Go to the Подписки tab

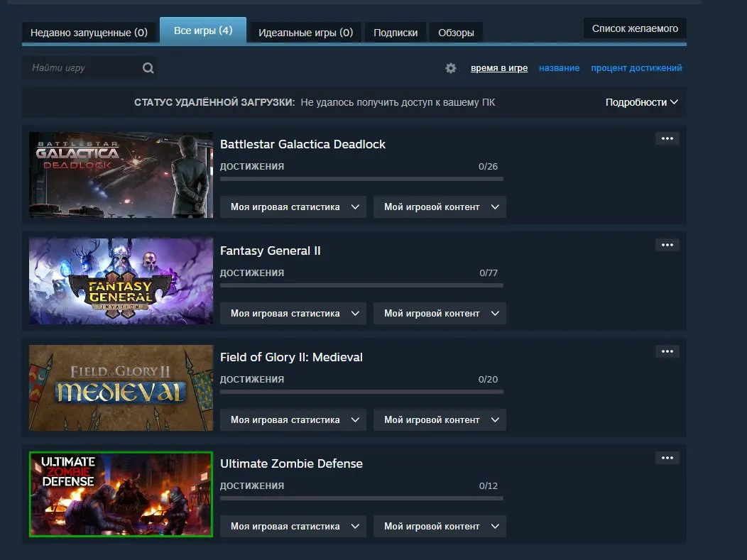(x=396, y=33)
